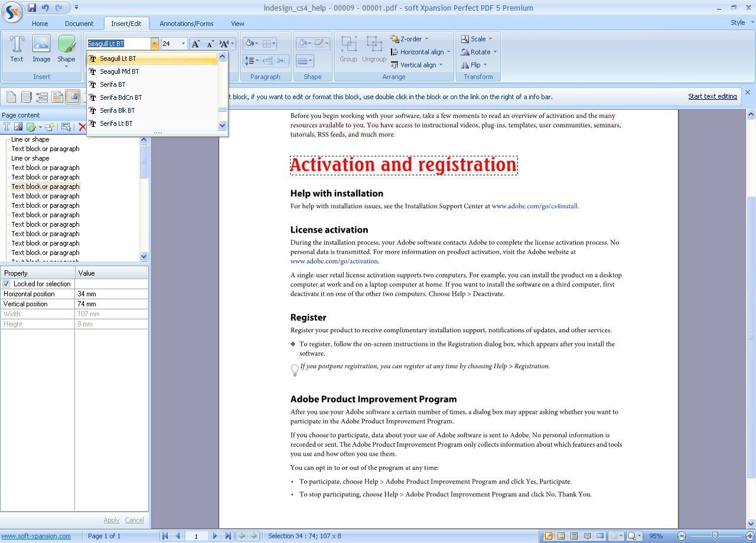Screen dimensions: 756x543
Task: Open the Z-order dropdown
Action: tap(412, 39)
